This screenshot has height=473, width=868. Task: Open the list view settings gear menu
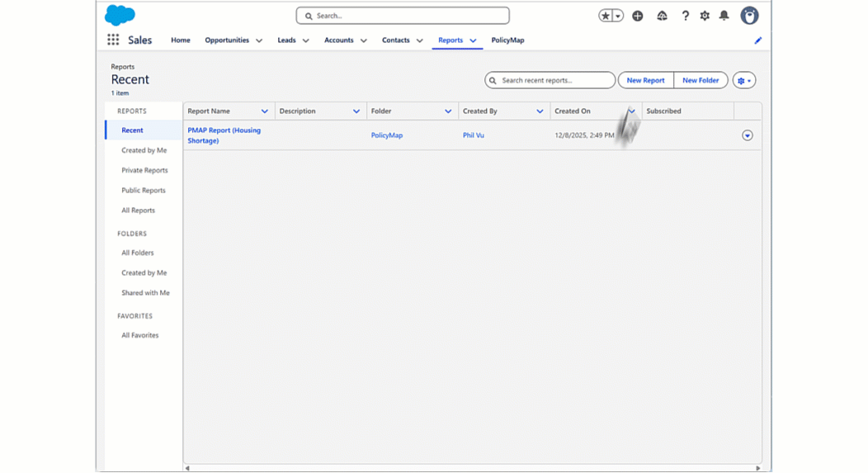[744, 80]
